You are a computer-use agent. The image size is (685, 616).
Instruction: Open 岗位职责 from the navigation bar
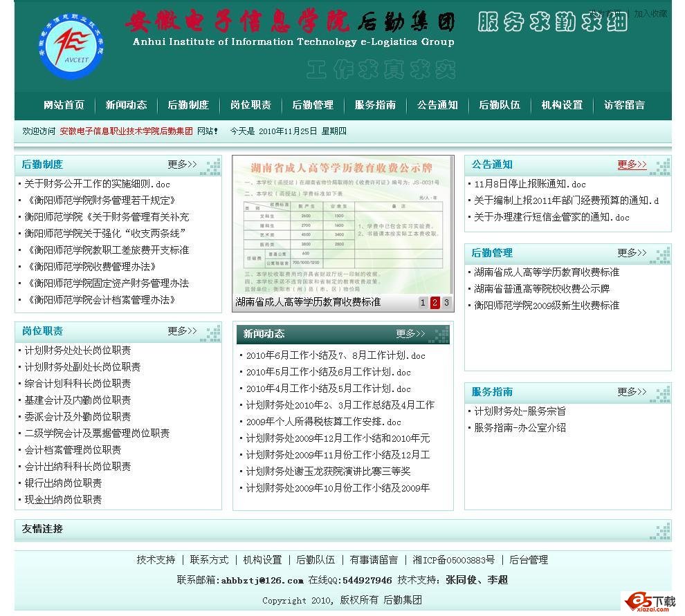pos(250,105)
